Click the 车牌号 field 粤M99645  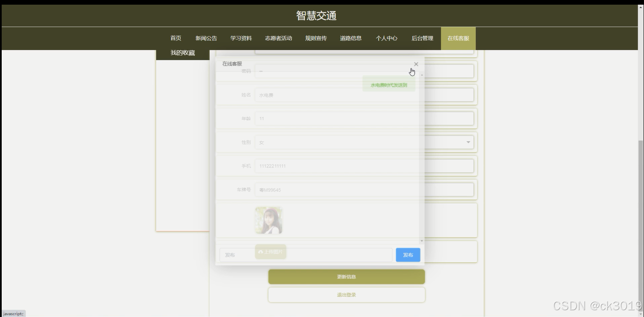pos(364,190)
